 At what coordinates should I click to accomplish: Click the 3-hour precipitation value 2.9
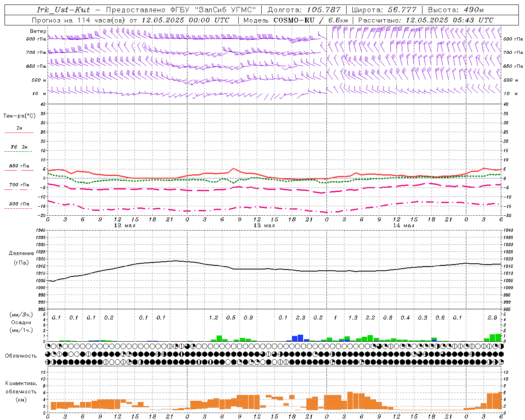coord(492,318)
